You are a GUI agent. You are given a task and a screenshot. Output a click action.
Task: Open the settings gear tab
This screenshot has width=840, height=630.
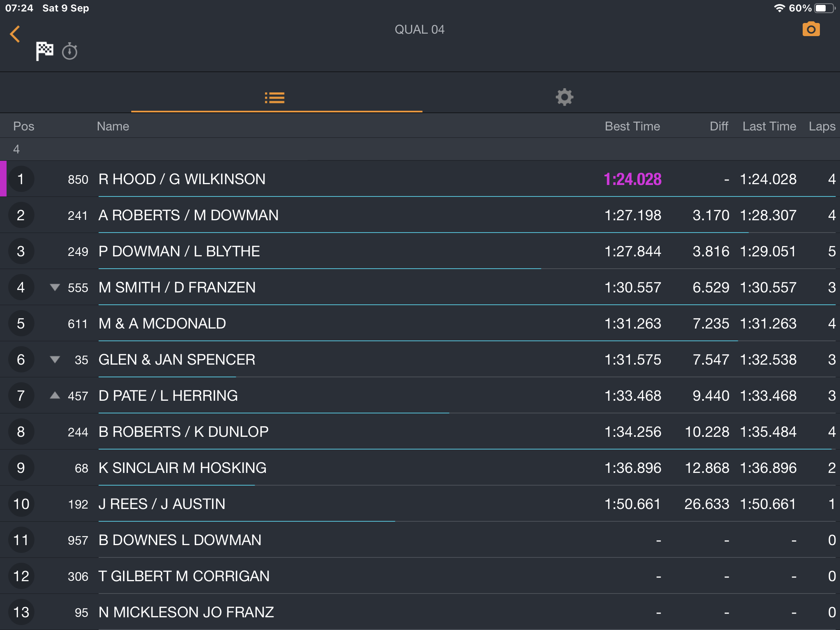click(564, 97)
